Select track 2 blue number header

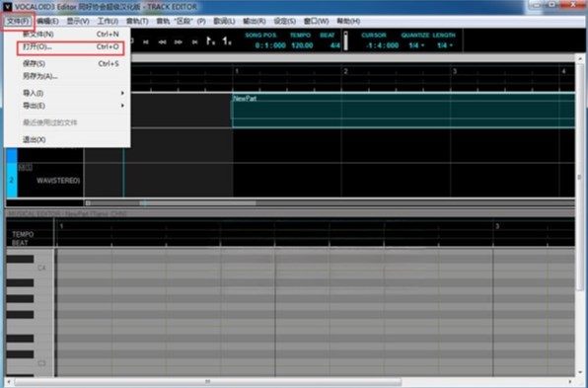click(12, 180)
